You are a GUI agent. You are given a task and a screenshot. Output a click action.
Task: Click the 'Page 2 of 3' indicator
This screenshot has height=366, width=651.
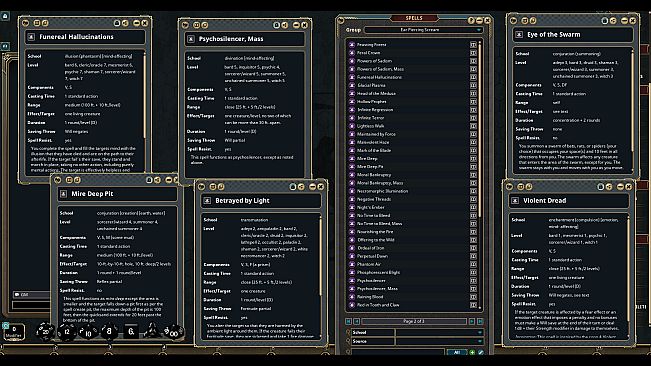pos(414,321)
